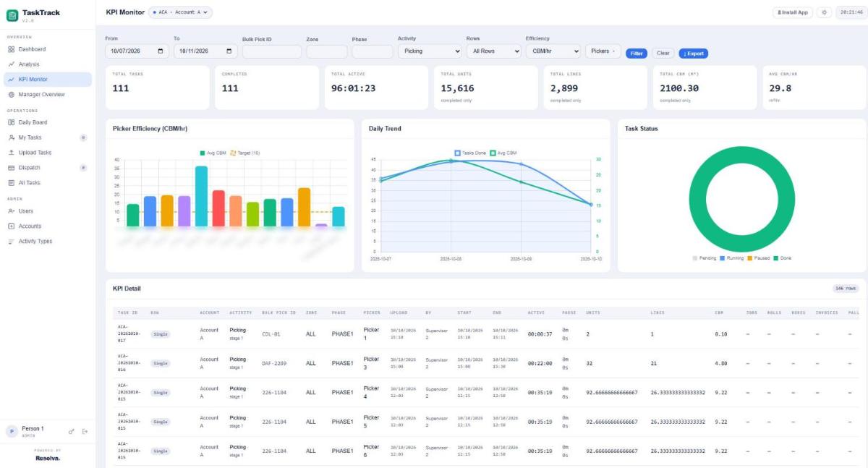868x468 pixels.
Task: Open Manager Overview page
Action: [x=48, y=95]
